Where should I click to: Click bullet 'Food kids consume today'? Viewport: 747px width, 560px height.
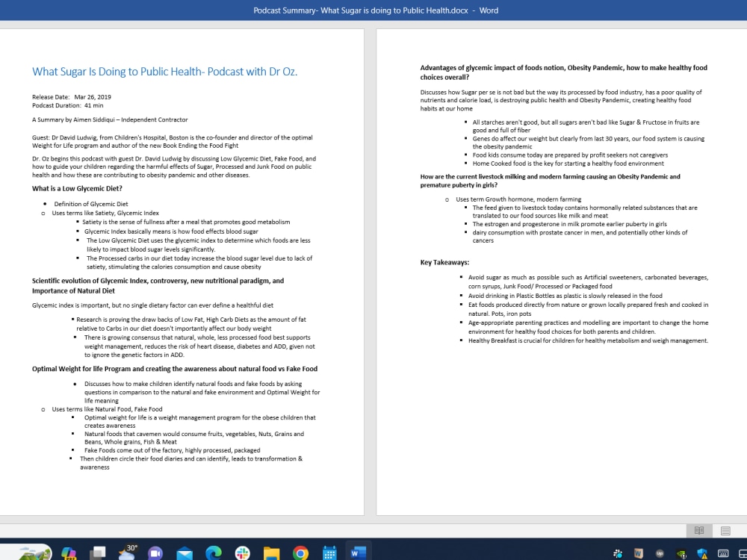point(570,155)
